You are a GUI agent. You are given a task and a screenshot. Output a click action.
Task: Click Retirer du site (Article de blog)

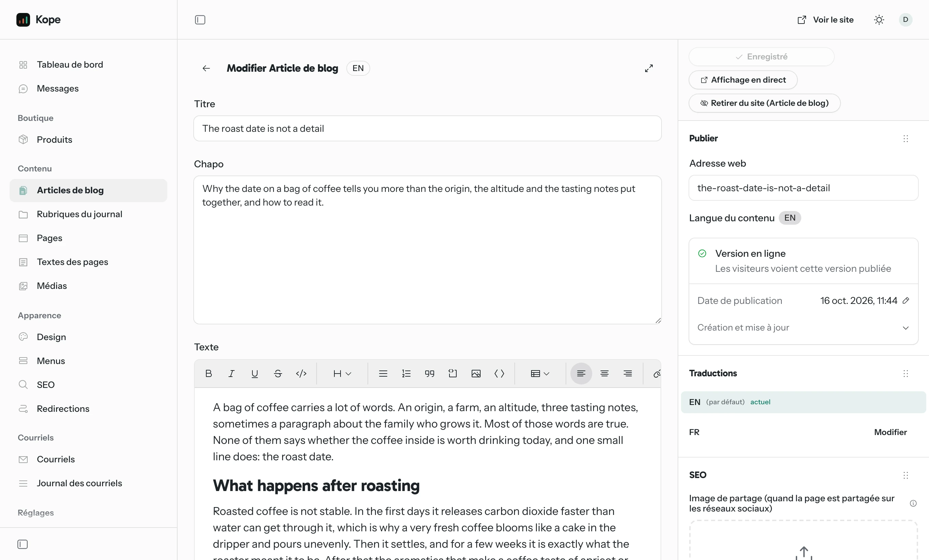coord(765,103)
